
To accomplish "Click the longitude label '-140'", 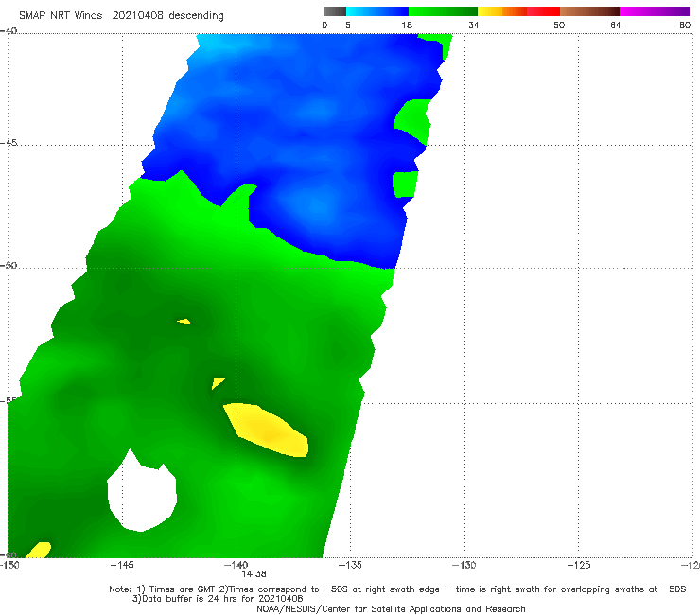I will click(x=236, y=565).
